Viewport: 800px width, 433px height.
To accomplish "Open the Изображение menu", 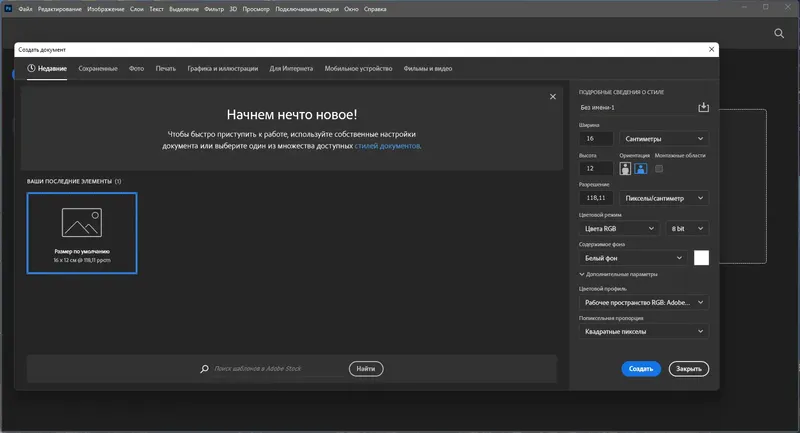I will (x=106, y=9).
